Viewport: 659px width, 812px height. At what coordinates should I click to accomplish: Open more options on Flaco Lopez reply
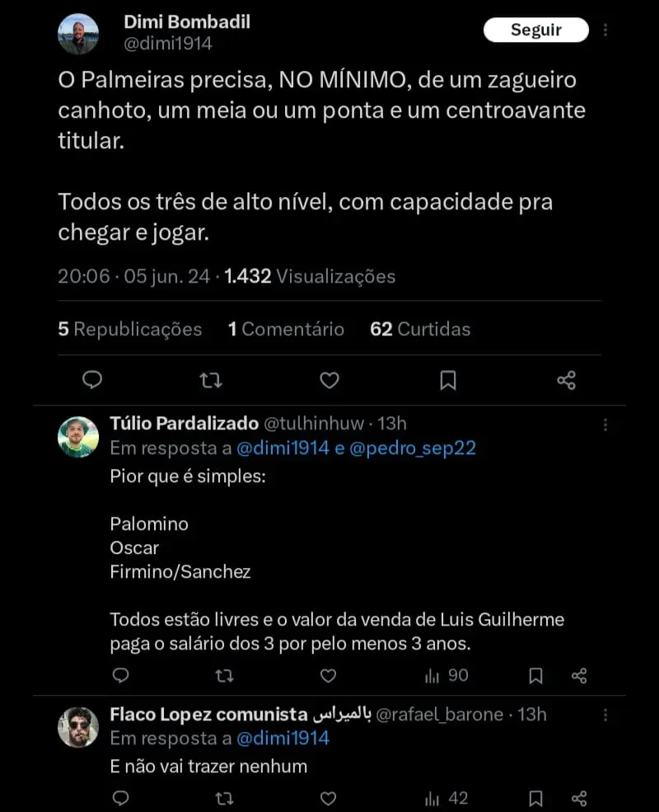[605, 715]
